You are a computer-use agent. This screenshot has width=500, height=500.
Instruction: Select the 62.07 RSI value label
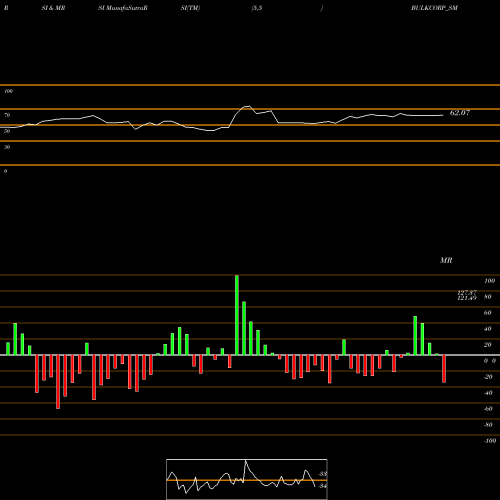pyautogui.click(x=460, y=113)
